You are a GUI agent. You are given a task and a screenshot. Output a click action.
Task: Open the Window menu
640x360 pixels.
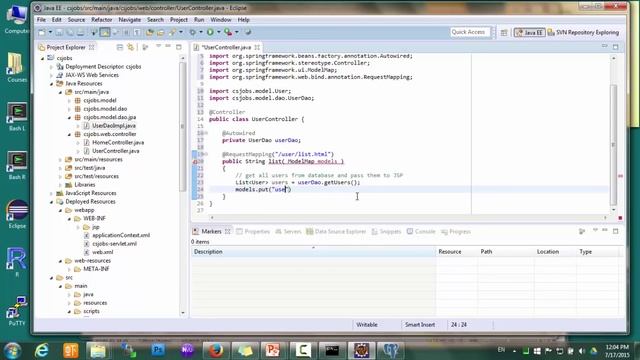(x=221, y=20)
